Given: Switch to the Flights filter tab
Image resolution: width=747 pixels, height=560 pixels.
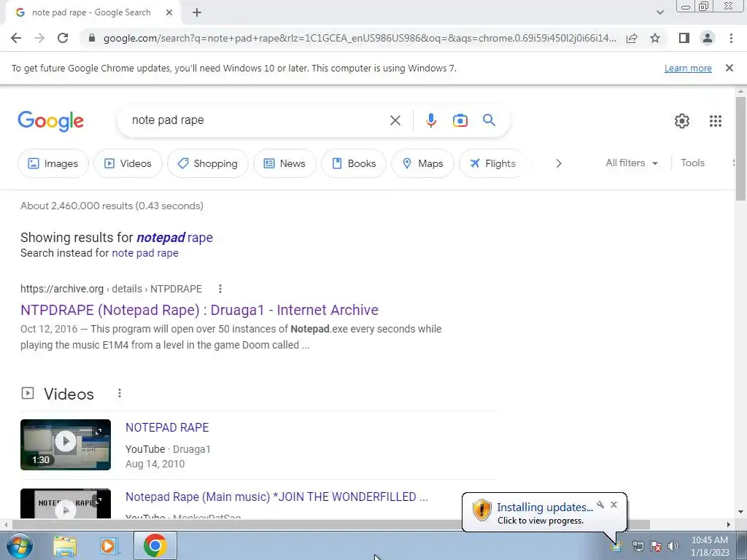Looking at the screenshot, I should pos(492,163).
